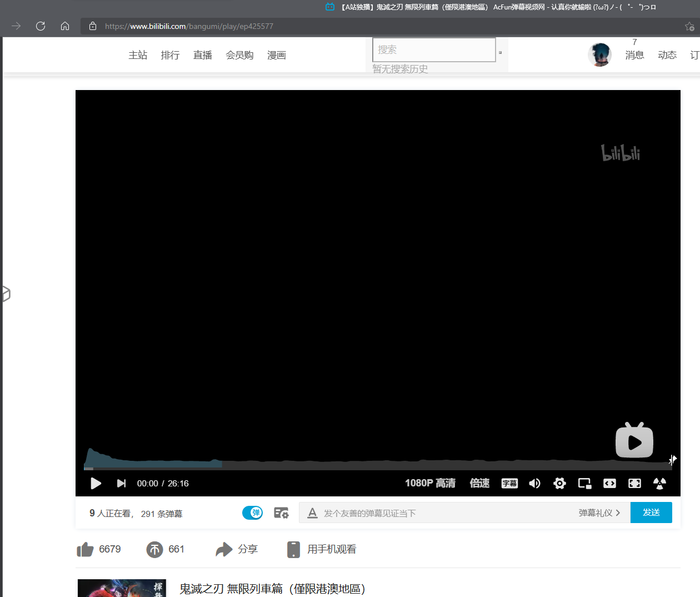Click the danmaku font style A icon
This screenshot has height=597, width=700.
pos(312,513)
